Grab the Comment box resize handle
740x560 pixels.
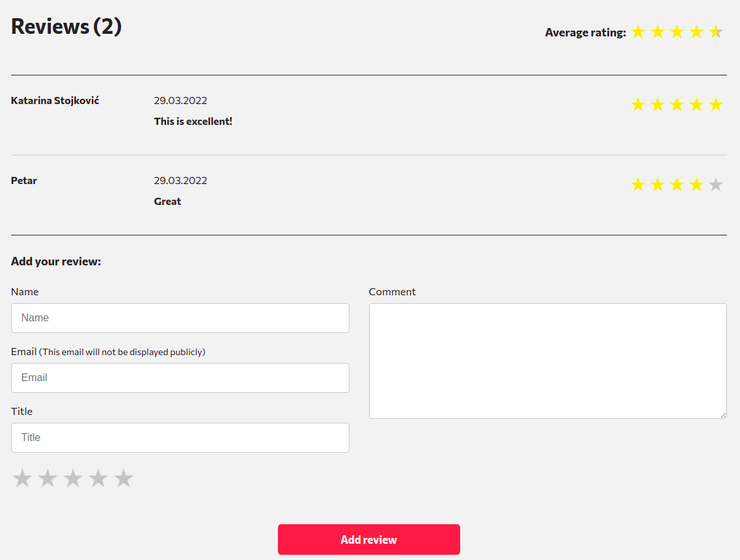point(723,415)
